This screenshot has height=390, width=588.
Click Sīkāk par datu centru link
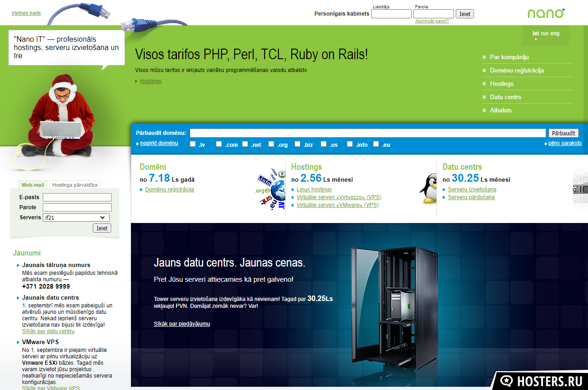coord(48,331)
